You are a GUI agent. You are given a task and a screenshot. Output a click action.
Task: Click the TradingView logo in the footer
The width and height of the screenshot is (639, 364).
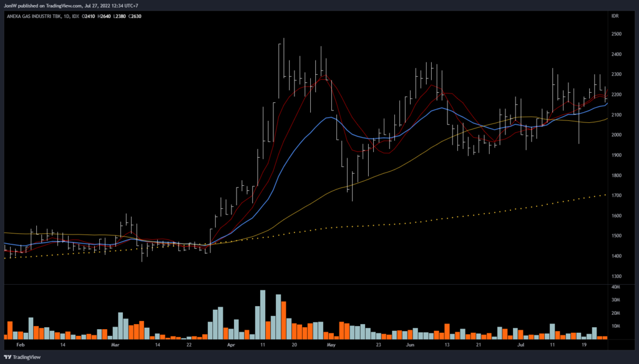point(21,357)
